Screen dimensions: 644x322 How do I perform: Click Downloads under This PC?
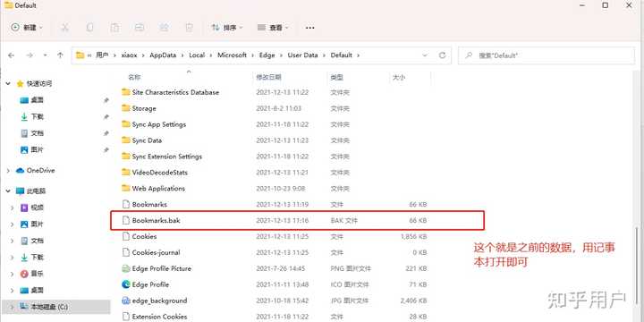(37, 258)
